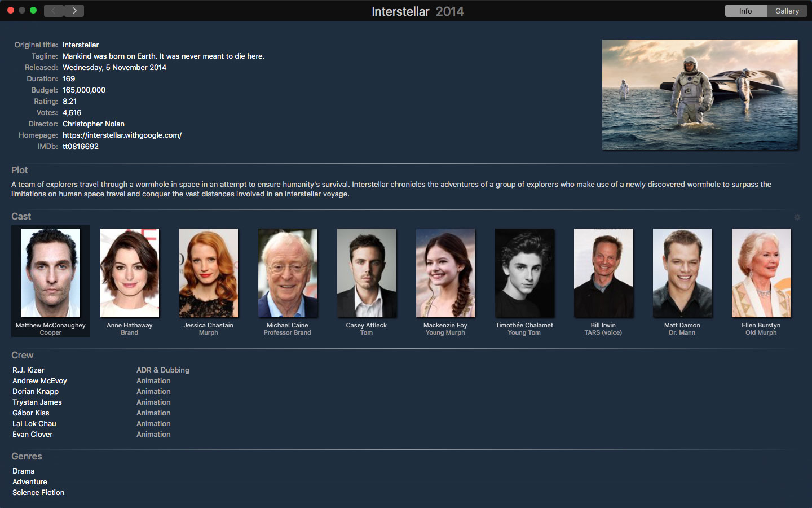This screenshot has height=508, width=812.
Task: Click the window title Interstellar 2014
Action: pos(418,11)
